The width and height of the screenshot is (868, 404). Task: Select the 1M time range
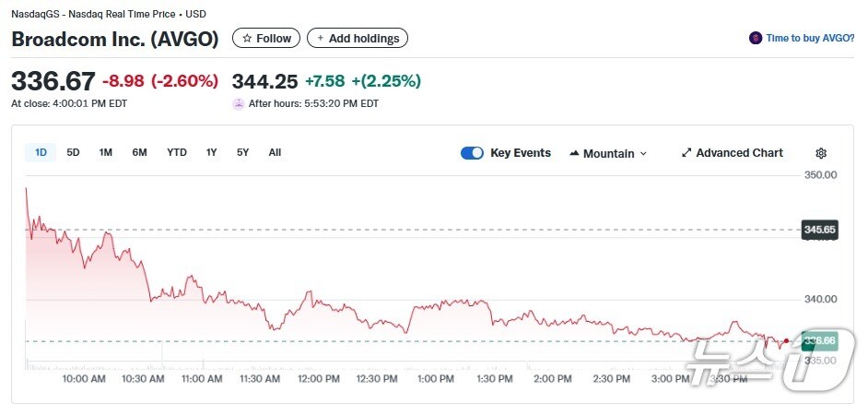point(105,152)
